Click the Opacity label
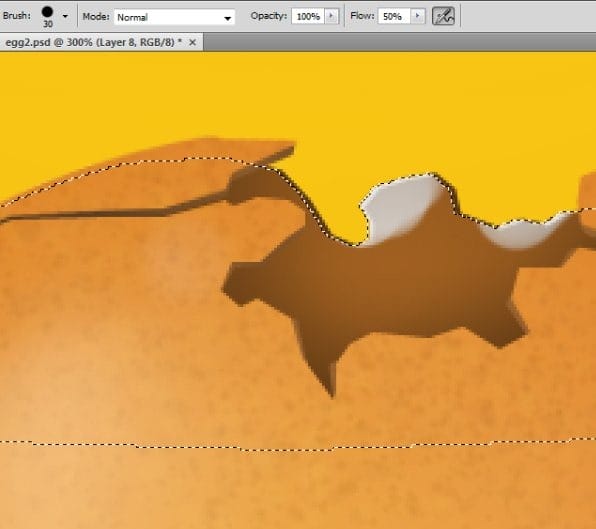596x529 pixels. (269, 16)
